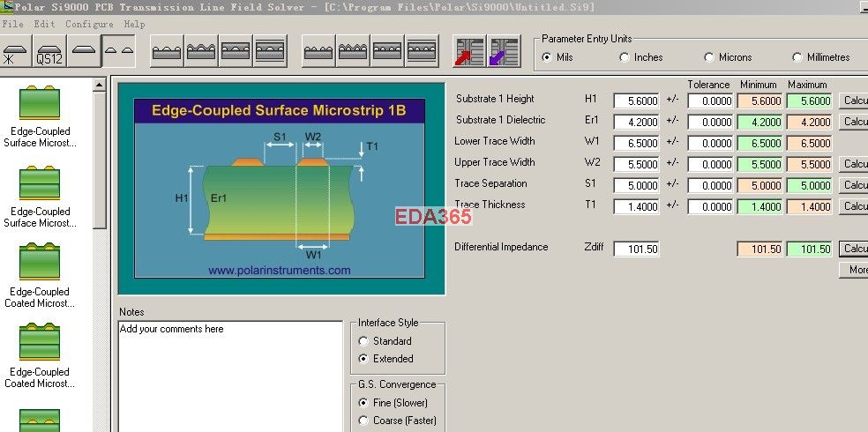The width and height of the screenshot is (868, 432).
Task: Click Calculate for Substrate 1 Dielectric
Action: tap(854, 122)
